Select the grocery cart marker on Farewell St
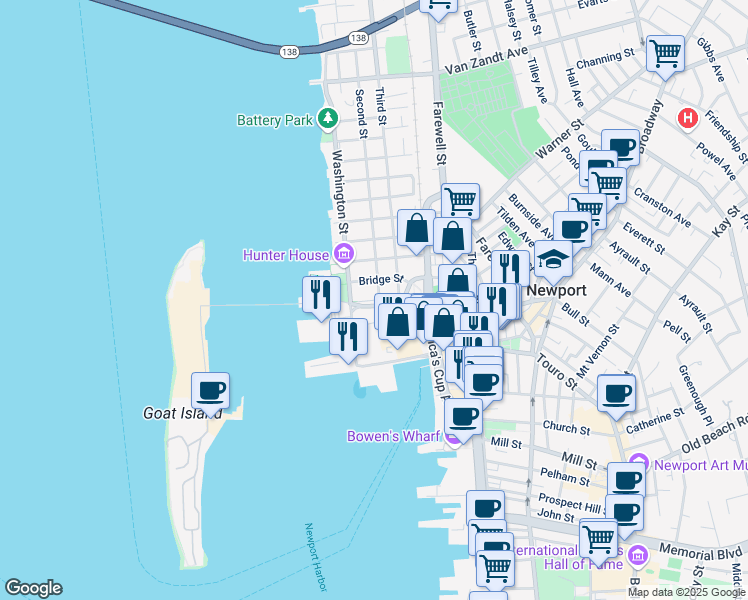The width and height of the screenshot is (748, 600). coord(460,201)
